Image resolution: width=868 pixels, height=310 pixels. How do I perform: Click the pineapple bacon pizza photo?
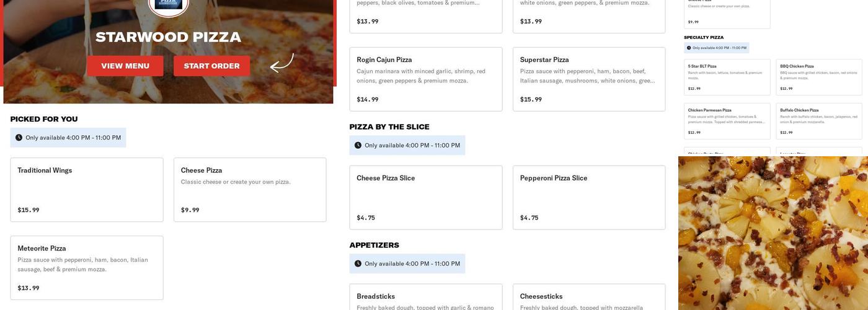click(773, 233)
